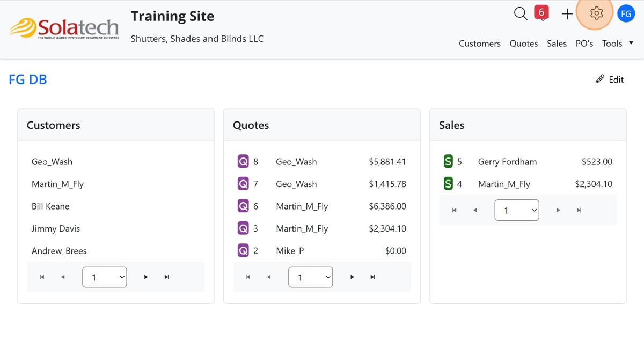Open the Gerry Fordham sale row
The height and width of the screenshot is (360, 644).
coord(507,162)
